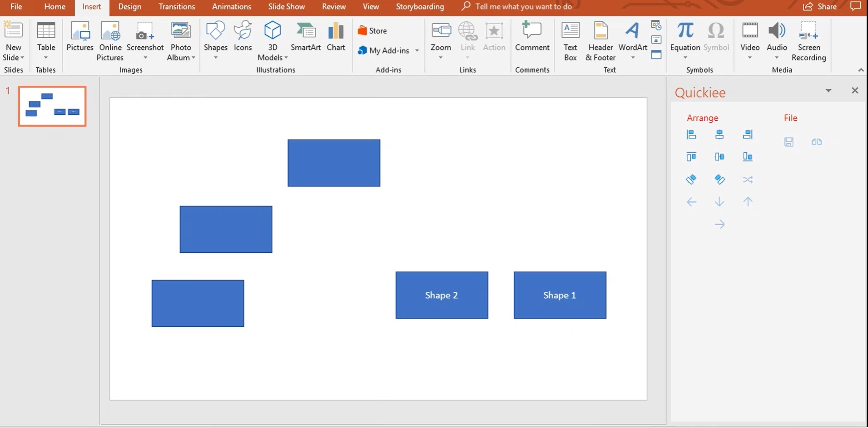Viewport: 868px width, 428px height.
Task: Open the File tab
Action: (x=16, y=7)
